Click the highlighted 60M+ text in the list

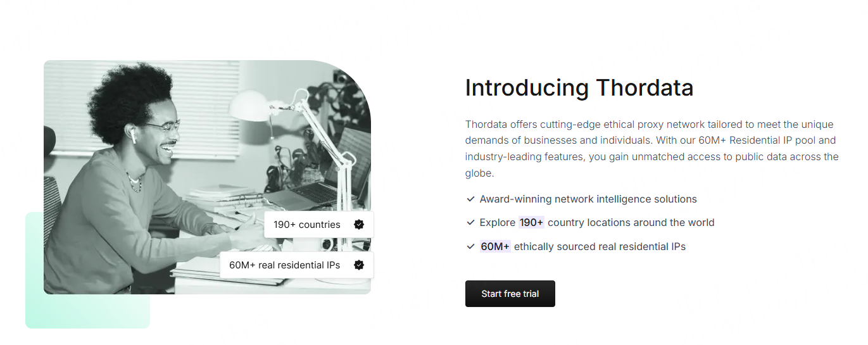(495, 246)
